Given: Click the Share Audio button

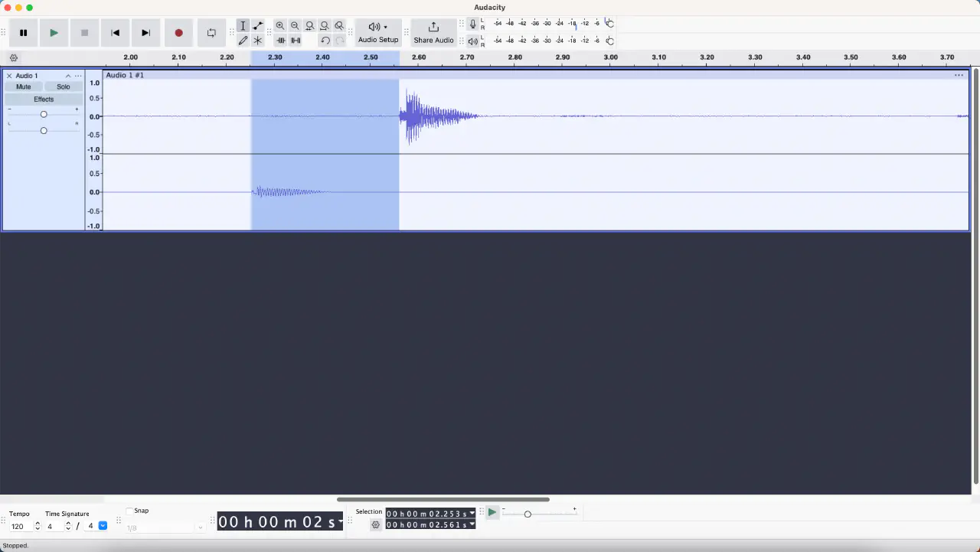Looking at the screenshot, I should click(x=433, y=33).
